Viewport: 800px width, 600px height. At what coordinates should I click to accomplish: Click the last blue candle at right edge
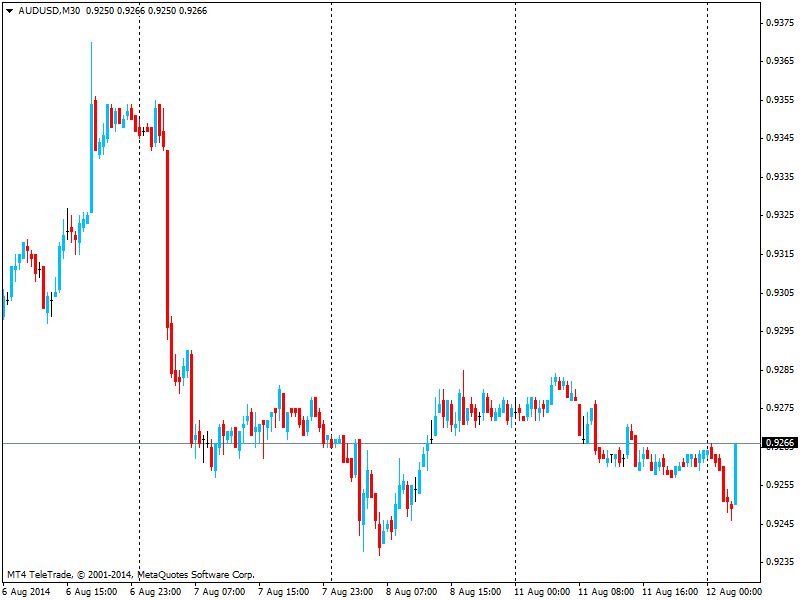[735, 473]
